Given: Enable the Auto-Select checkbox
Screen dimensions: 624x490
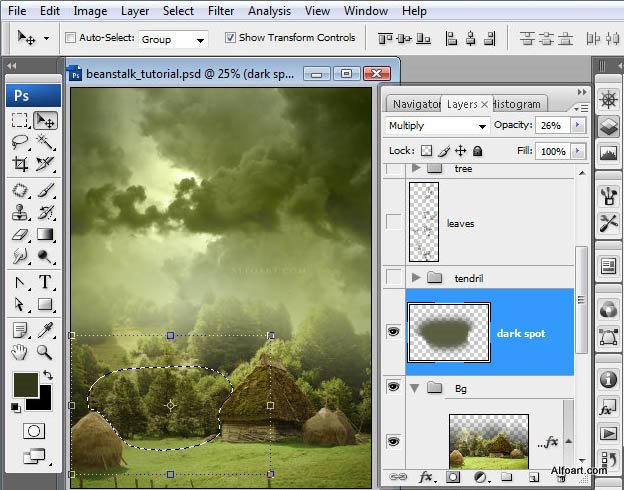Looking at the screenshot, I should [x=70, y=38].
